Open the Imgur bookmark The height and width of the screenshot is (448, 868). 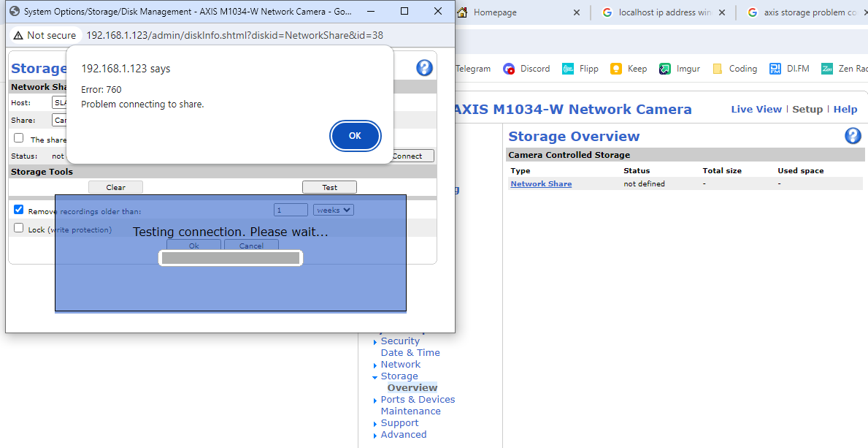click(x=679, y=69)
